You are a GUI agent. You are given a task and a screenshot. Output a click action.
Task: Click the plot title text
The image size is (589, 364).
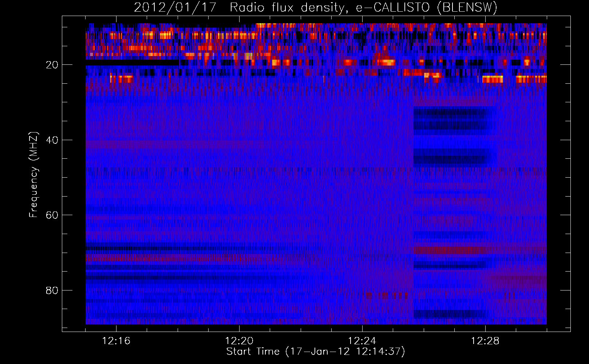point(316,8)
